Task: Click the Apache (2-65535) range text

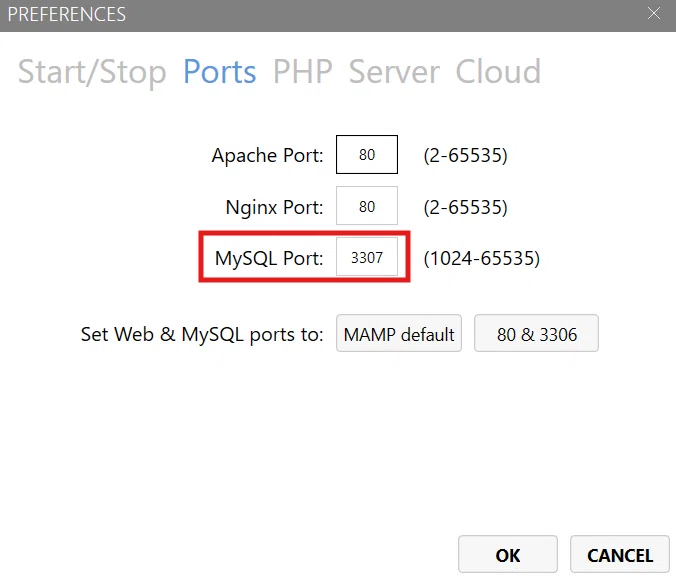Action: [x=466, y=155]
